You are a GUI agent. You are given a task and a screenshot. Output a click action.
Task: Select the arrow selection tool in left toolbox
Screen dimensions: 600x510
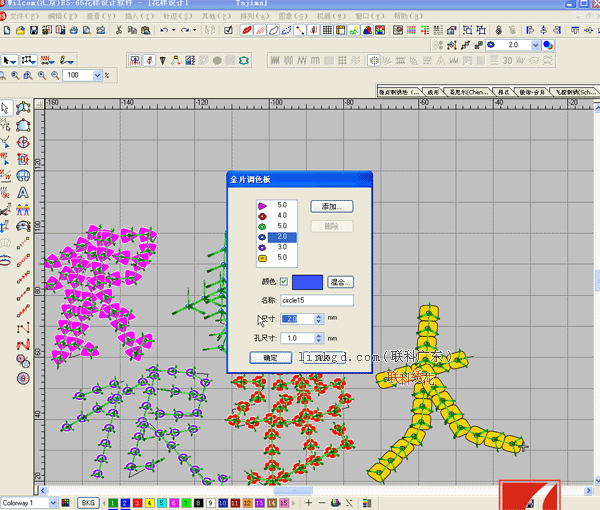pos(6,107)
